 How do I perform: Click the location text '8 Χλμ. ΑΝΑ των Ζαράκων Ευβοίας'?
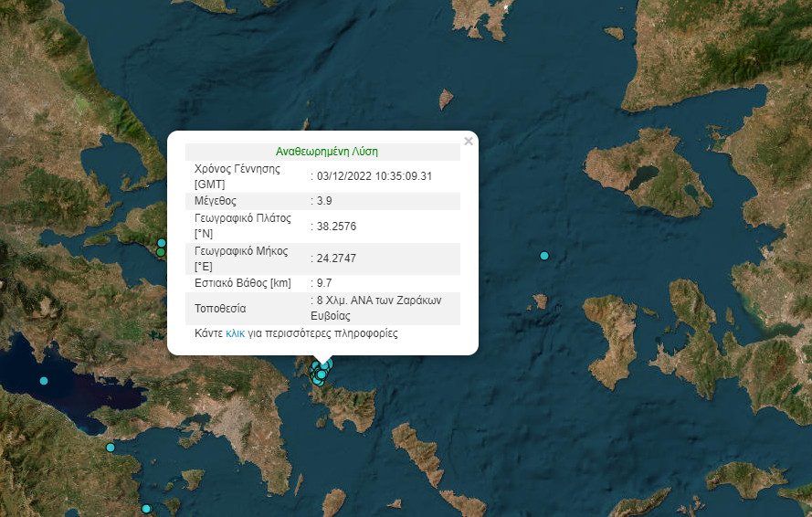(x=379, y=308)
